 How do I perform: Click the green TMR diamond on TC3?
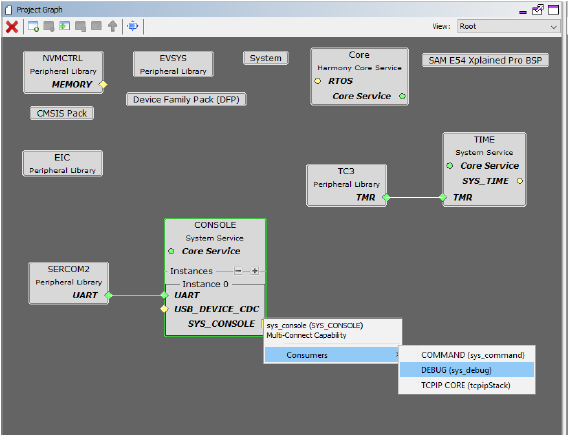(386, 197)
